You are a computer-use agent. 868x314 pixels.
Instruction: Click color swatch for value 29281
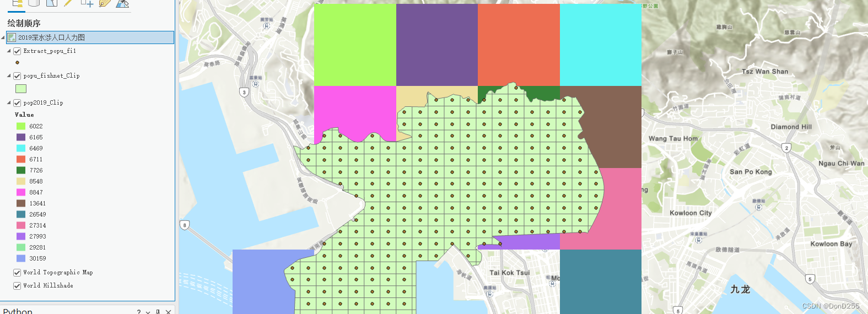pos(21,247)
